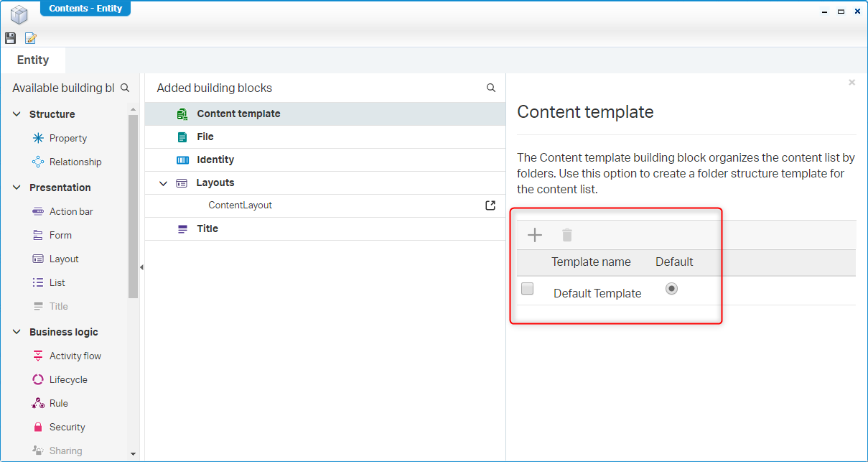Add a new template with plus icon
868x462 pixels.
point(535,235)
